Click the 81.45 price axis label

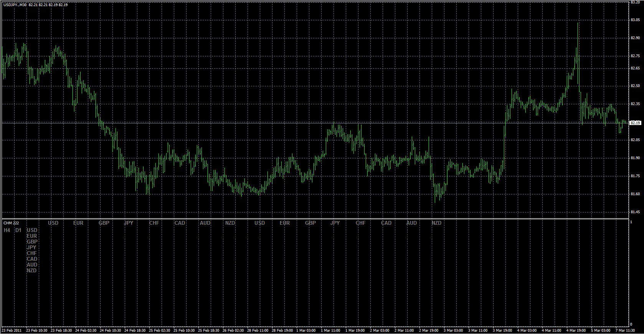[635, 212]
